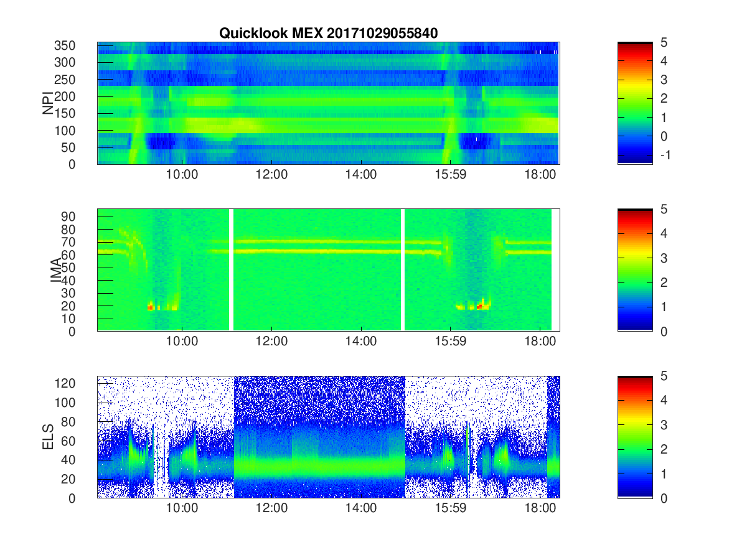Click the color scale bar beside ELS plot
The height and width of the screenshot is (560, 747).
635,437
